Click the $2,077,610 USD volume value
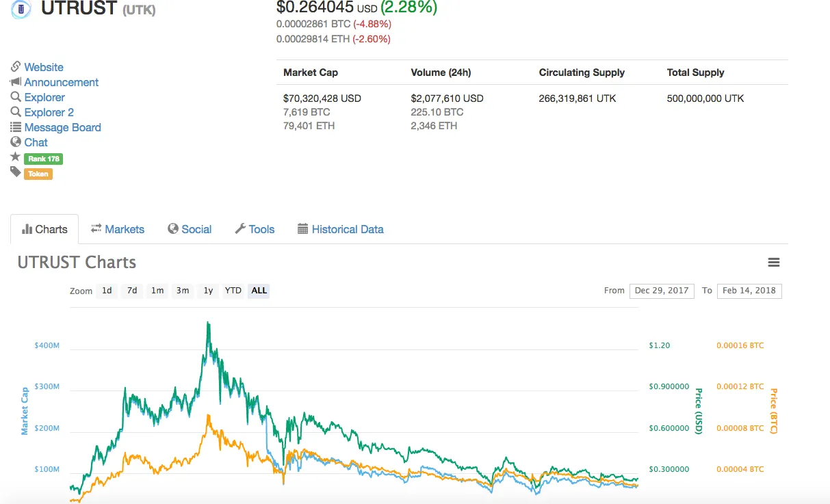Viewport: 830px width, 504px height. 448,98
